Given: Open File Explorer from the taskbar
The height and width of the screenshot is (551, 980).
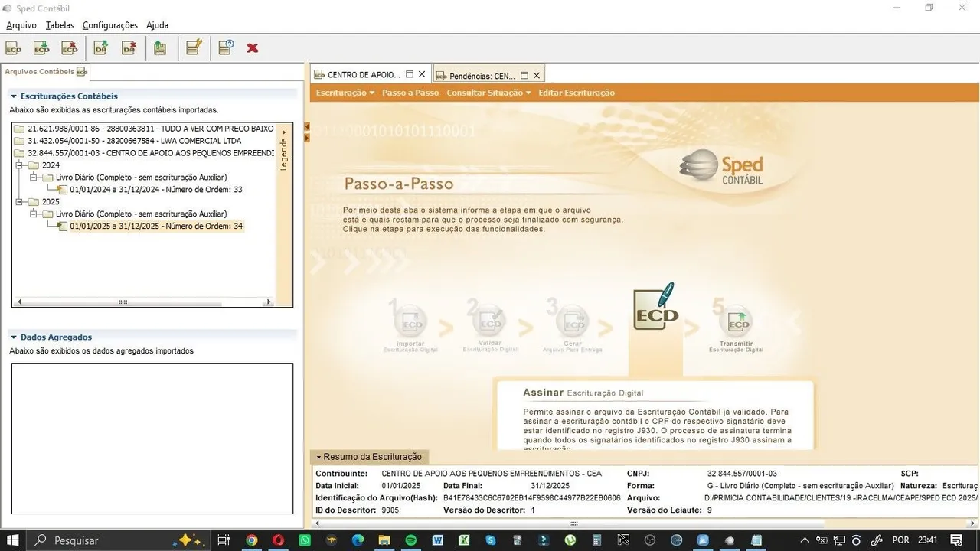Looking at the screenshot, I should 384,540.
